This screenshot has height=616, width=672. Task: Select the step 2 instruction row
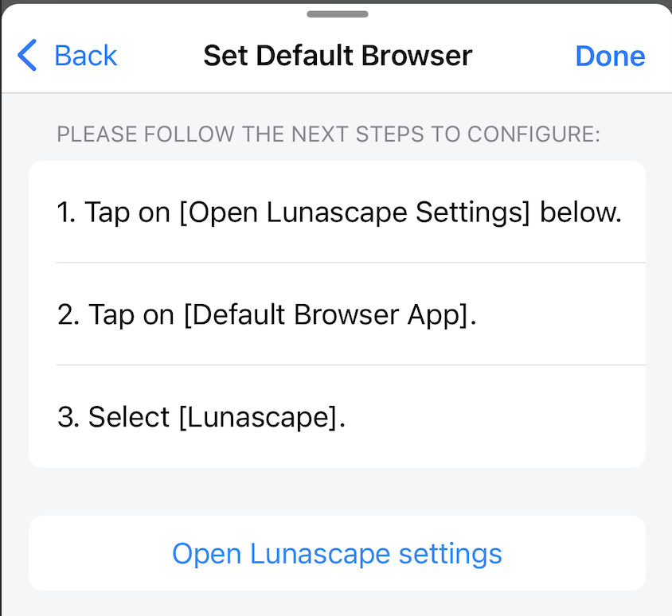click(338, 314)
